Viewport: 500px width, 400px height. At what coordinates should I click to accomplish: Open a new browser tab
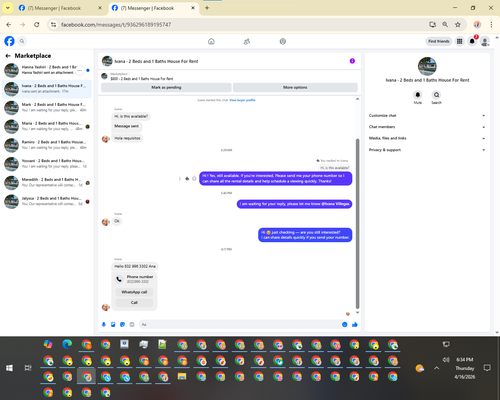pos(207,8)
